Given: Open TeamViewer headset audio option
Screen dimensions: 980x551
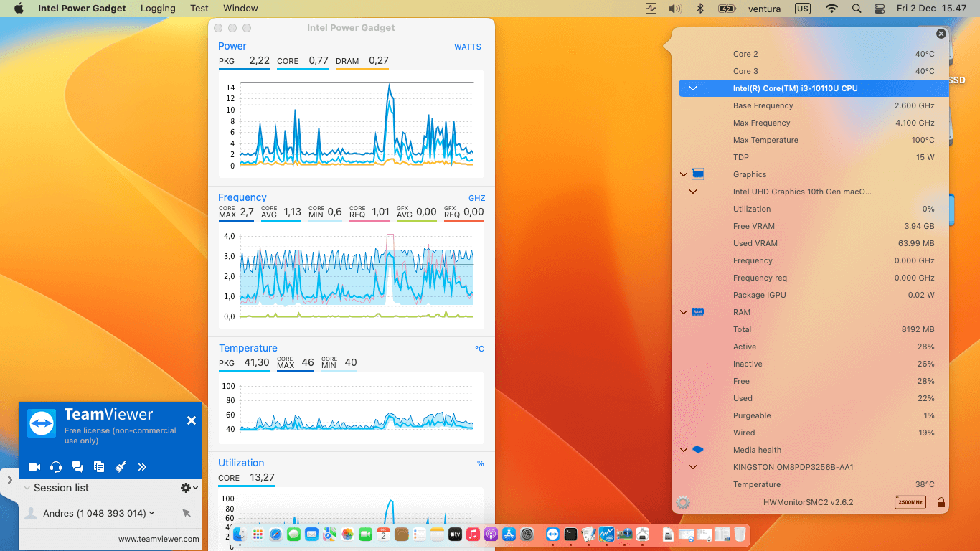Looking at the screenshot, I should click(56, 467).
